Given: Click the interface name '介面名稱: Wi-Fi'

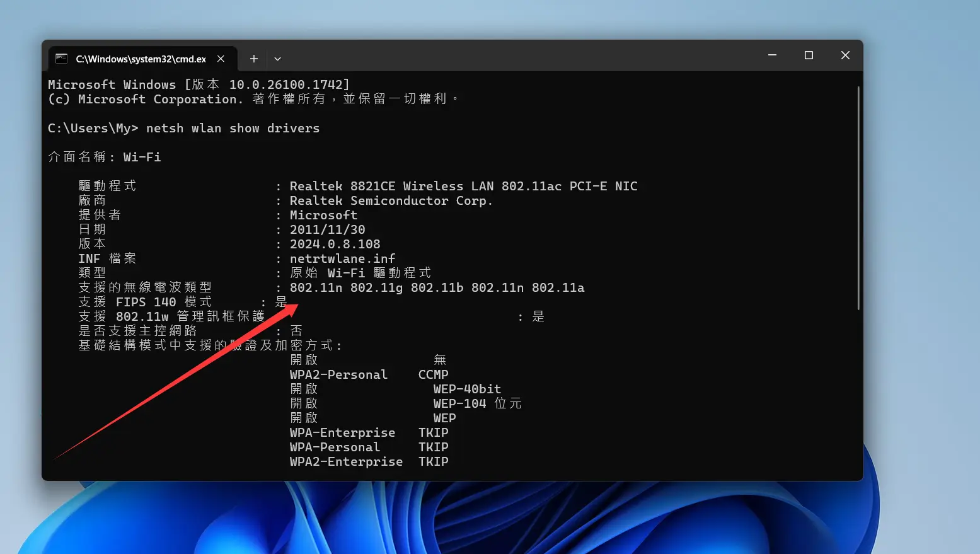Looking at the screenshot, I should 105,157.
